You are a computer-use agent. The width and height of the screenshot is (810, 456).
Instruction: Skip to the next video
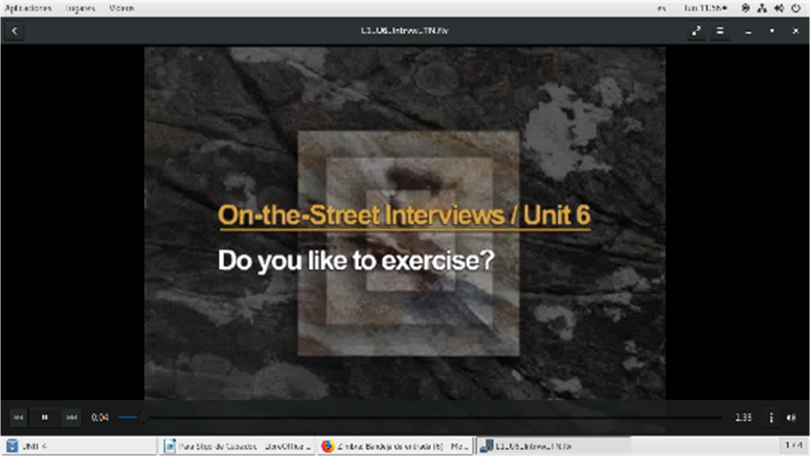(x=71, y=417)
